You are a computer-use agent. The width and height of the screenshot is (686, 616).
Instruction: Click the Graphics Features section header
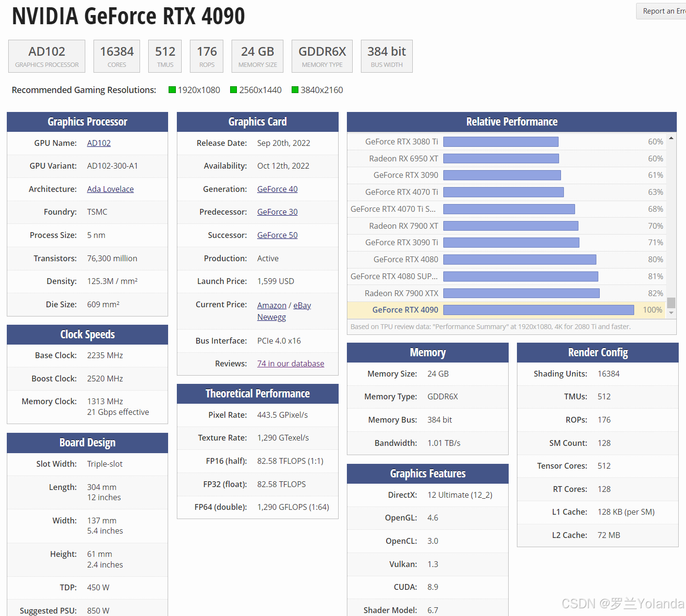point(428,474)
